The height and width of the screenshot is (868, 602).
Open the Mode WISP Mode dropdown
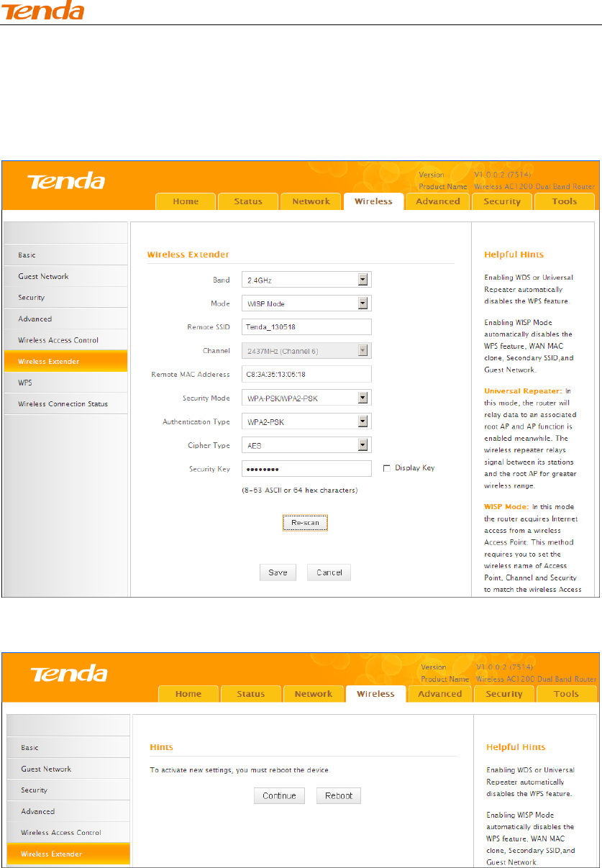306,303
